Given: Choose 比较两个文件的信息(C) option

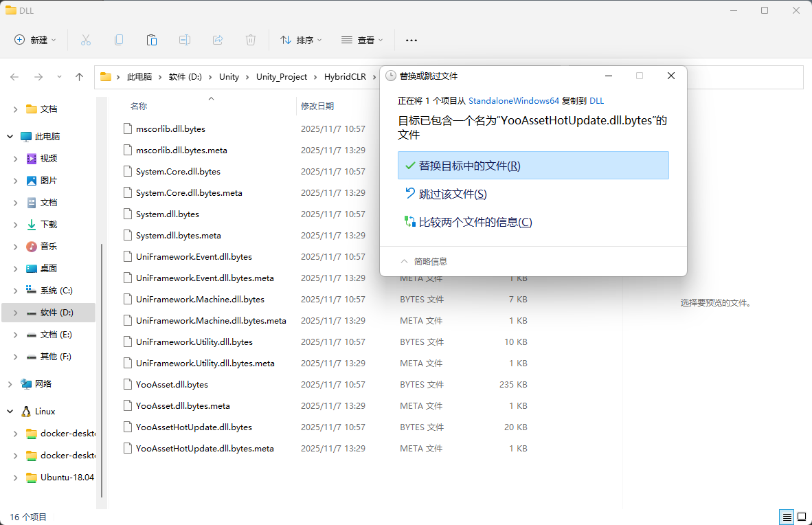Looking at the screenshot, I should 533,222.
